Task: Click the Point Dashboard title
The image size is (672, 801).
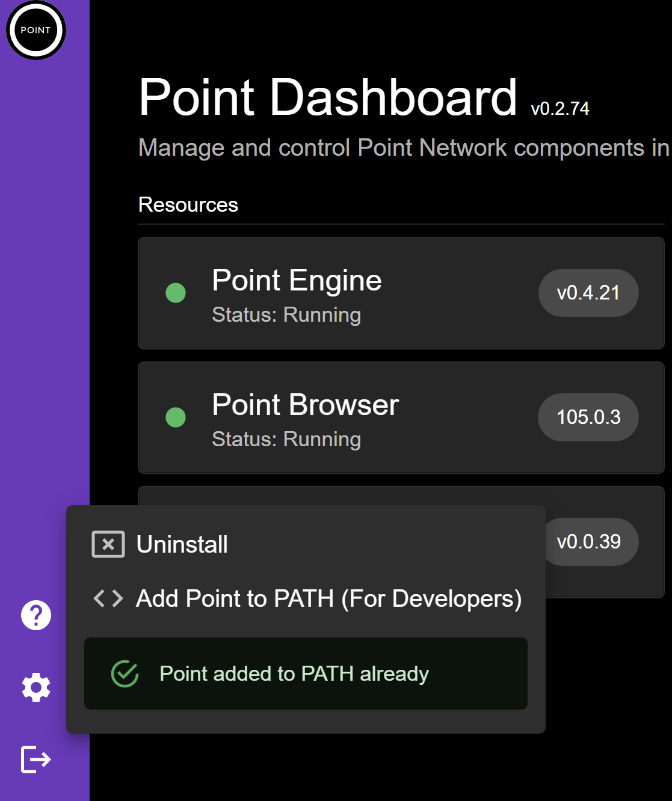Action: 327,96
